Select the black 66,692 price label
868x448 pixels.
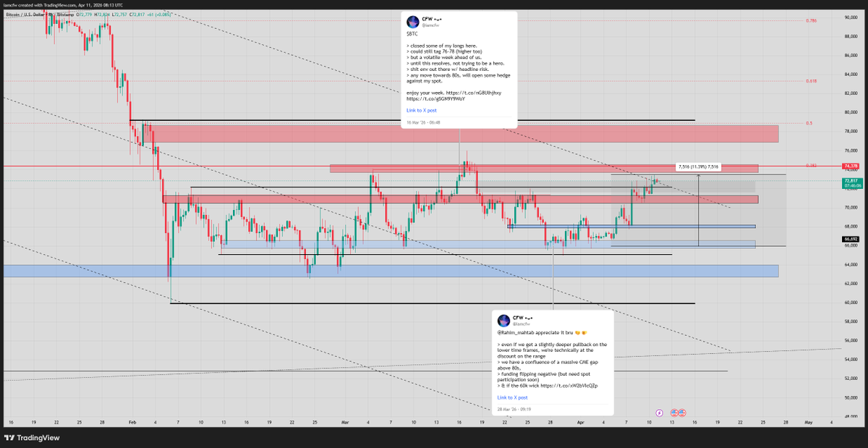coord(851,239)
